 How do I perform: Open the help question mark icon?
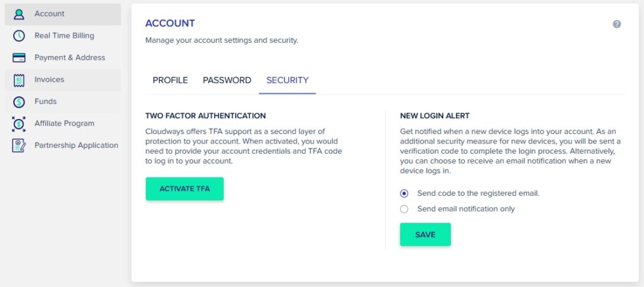pyautogui.click(x=617, y=24)
